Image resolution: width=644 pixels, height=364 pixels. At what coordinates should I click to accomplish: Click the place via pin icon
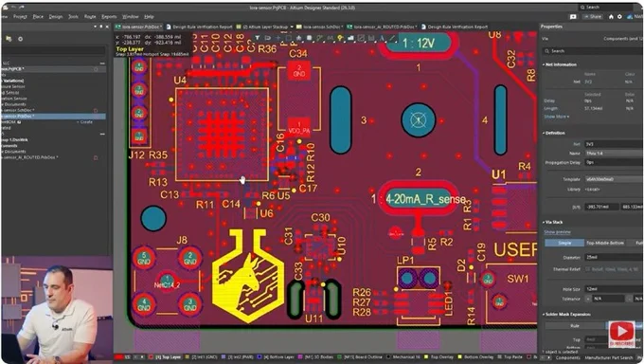click(x=340, y=38)
